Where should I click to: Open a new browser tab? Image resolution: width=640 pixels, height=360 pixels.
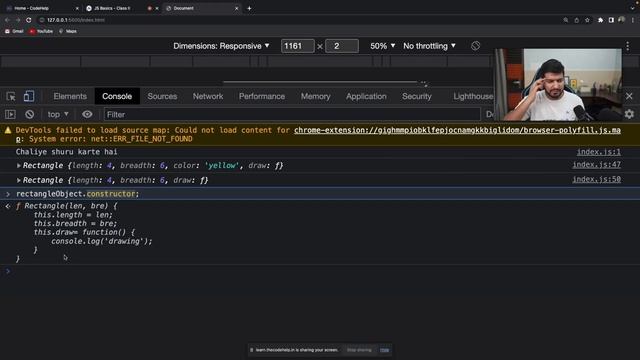249,8
